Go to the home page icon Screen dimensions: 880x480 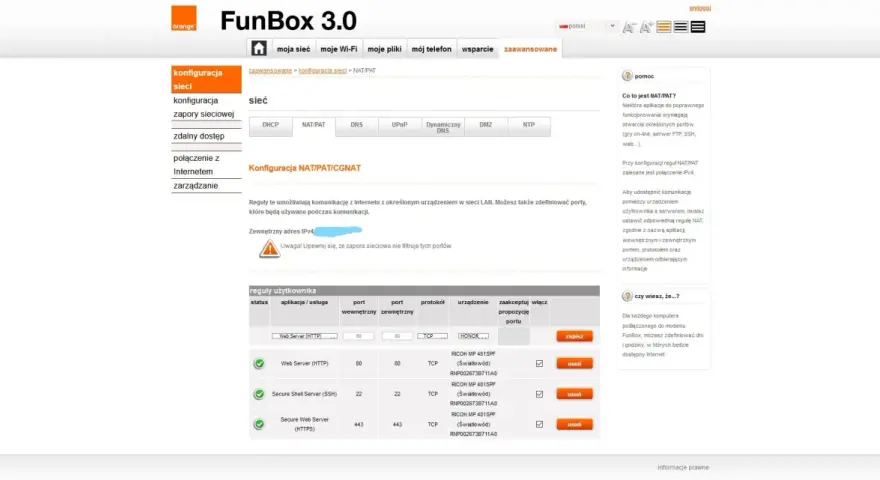pos(258,48)
